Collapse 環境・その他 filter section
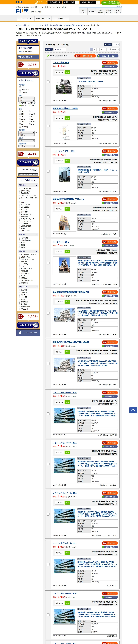138x644 pixels. pyautogui.click(x=28, y=287)
